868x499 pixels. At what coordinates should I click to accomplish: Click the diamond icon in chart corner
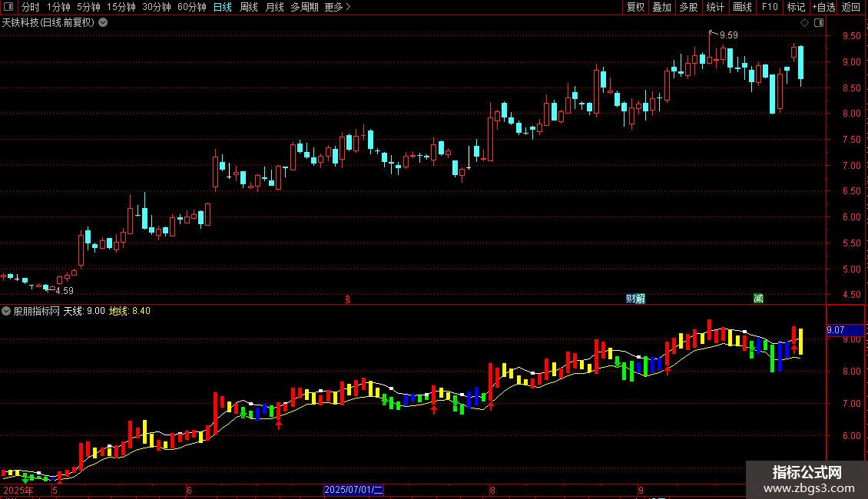pos(804,23)
